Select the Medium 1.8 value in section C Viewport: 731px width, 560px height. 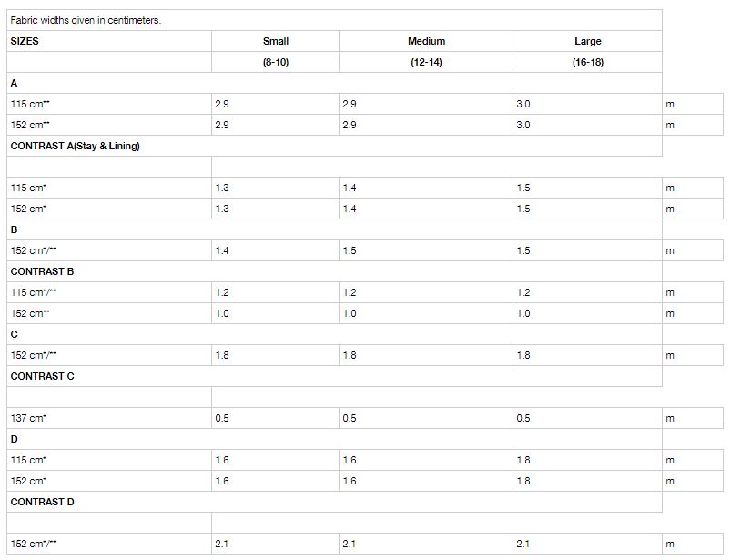pyautogui.click(x=350, y=355)
